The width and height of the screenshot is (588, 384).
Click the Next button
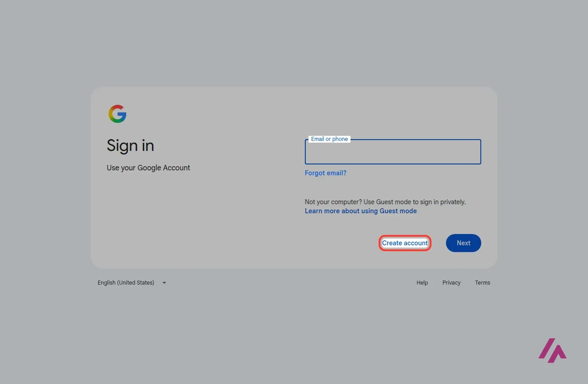click(x=464, y=243)
